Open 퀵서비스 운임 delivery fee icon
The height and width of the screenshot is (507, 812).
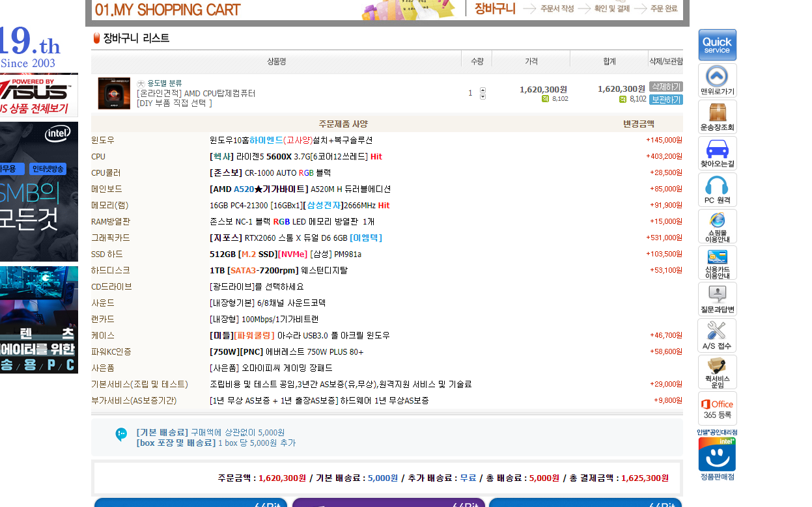pyautogui.click(x=717, y=372)
